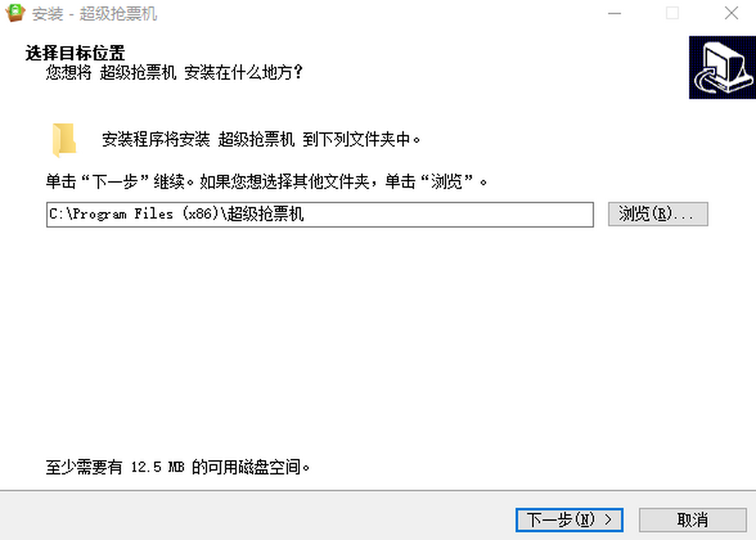
Task: Click the 您想将 超级抢票机 安装在什么地方 subtitle
Action: coord(175,72)
